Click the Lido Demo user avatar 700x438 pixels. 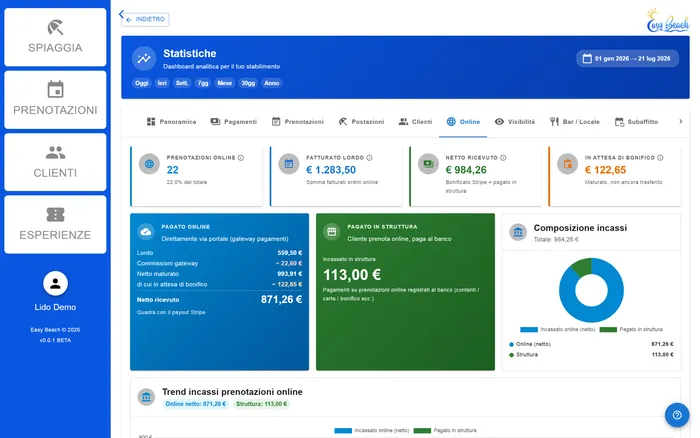55,284
